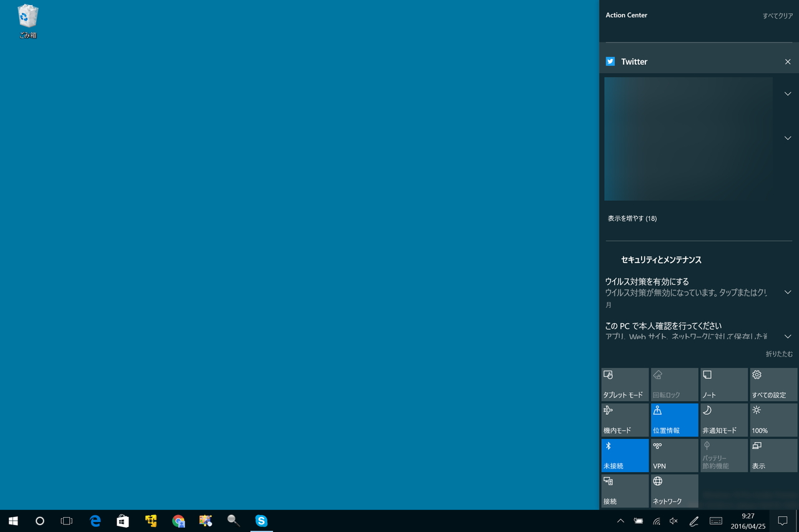
Task: Open the Windows Start menu
Action: coord(13,521)
